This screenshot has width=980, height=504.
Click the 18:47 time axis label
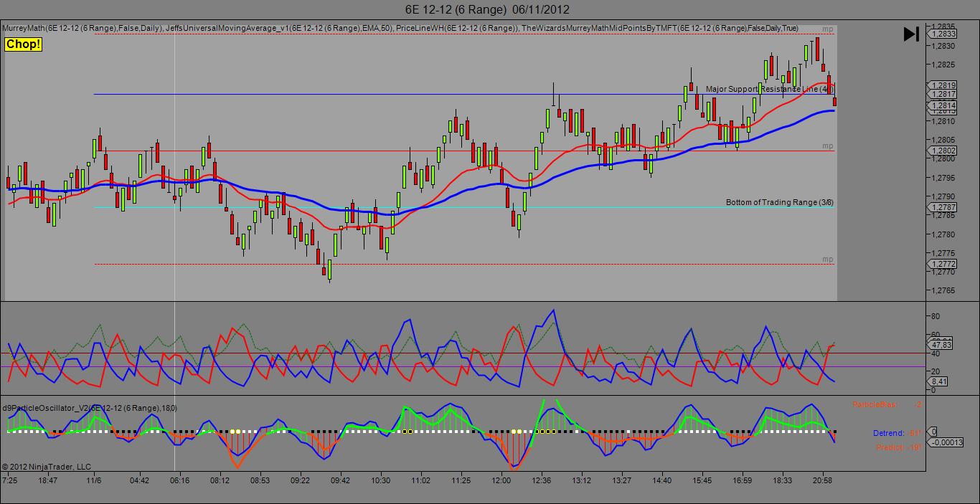48,480
